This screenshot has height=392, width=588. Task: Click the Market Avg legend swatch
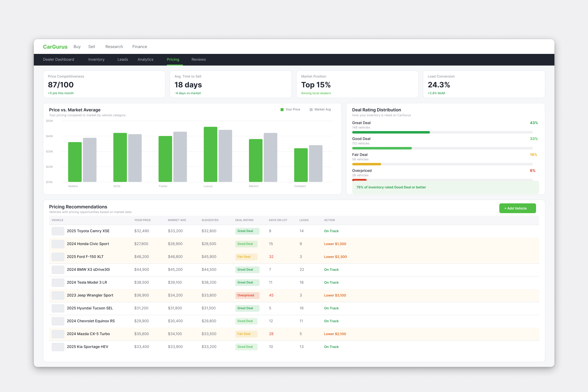[x=311, y=110]
